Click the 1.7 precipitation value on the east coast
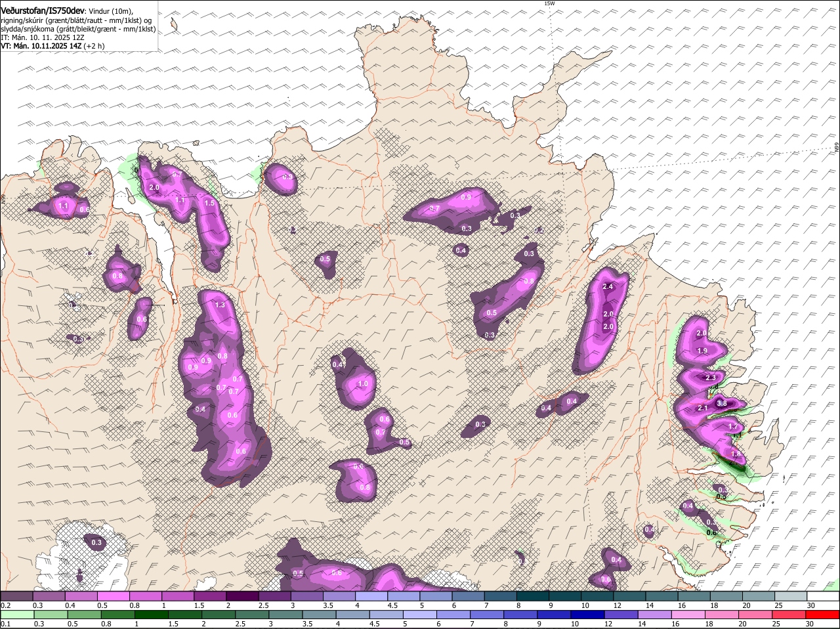 733,426
